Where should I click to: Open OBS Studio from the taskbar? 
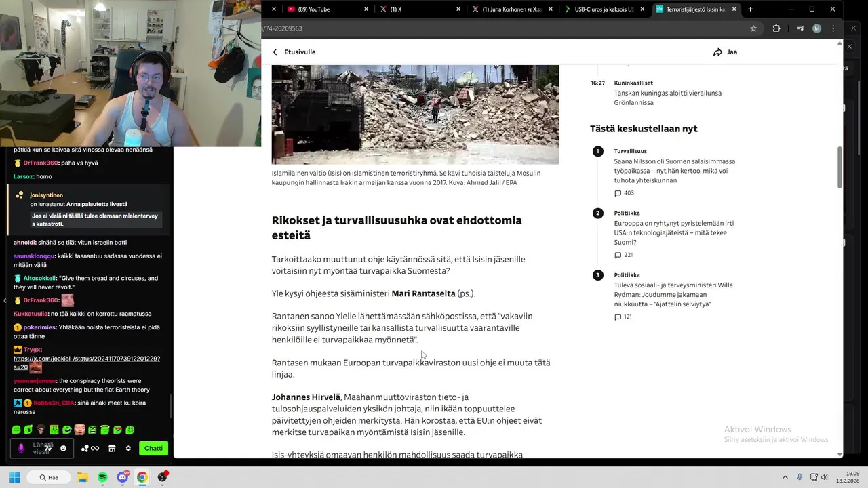click(x=162, y=477)
